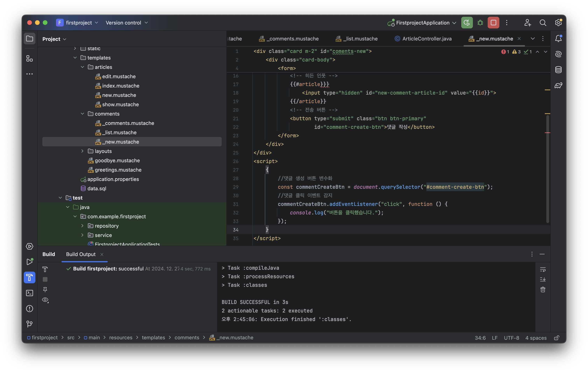Clear build output with trash icon

pos(543,290)
